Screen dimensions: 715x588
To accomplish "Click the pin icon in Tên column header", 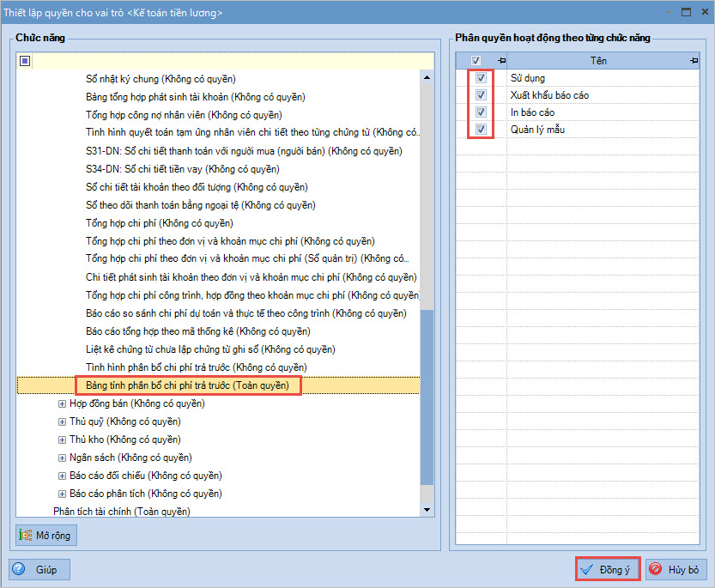I will (x=694, y=61).
